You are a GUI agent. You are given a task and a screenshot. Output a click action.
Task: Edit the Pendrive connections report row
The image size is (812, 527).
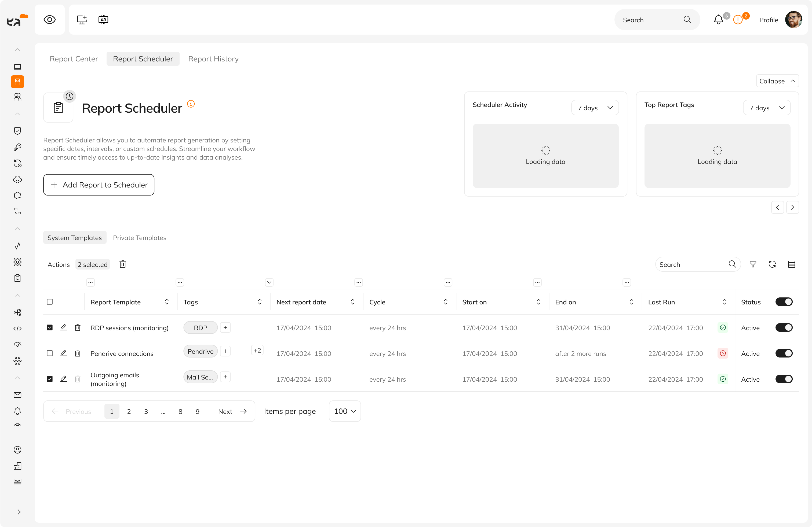click(x=63, y=353)
